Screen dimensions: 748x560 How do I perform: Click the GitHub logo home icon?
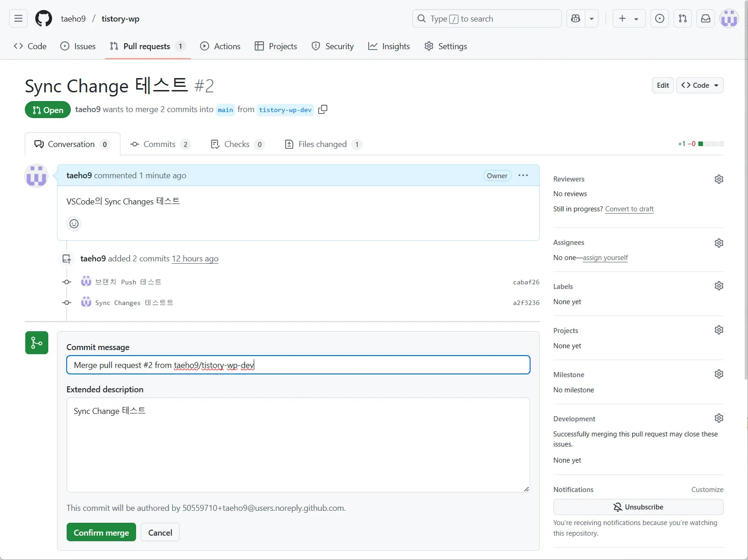point(44,18)
